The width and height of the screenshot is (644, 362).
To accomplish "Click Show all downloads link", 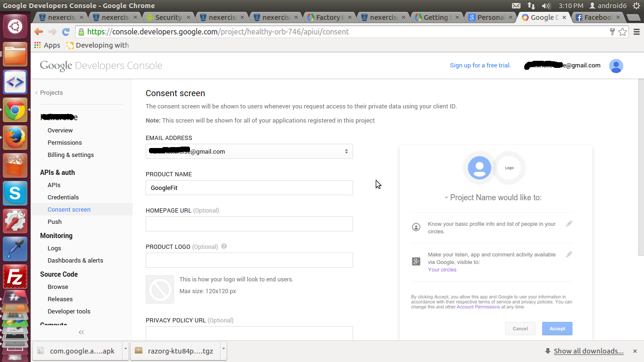I will (x=589, y=351).
